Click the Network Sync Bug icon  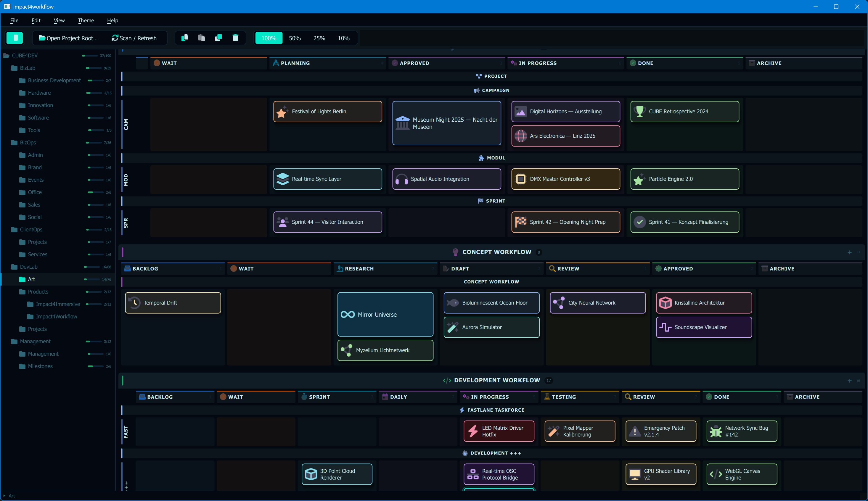pos(716,431)
